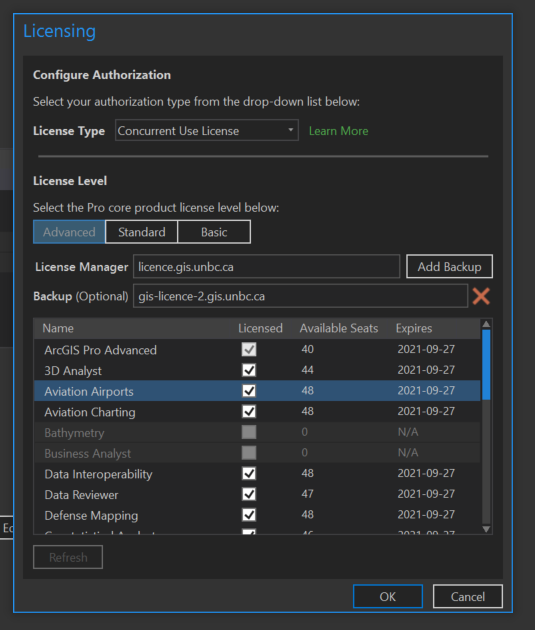Click the Name column header
Viewport: 535px width, 630px height.
click(58, 328)
